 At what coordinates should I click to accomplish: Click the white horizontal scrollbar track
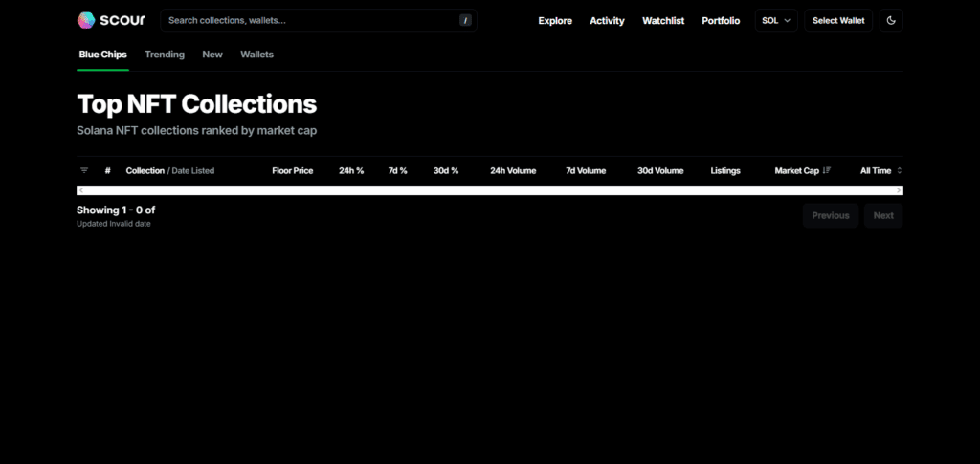[489, 190]
